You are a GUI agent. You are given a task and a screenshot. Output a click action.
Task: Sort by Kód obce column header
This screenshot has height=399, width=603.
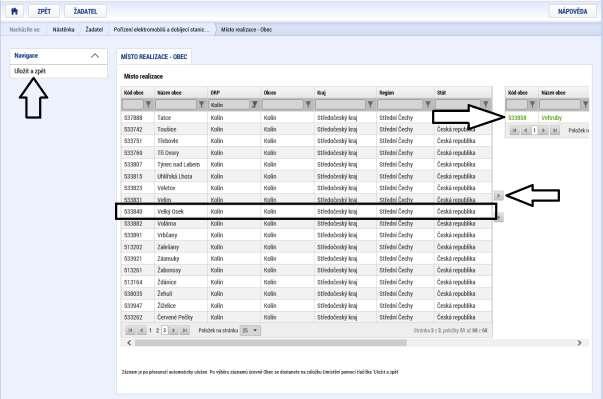pos(134,93)
